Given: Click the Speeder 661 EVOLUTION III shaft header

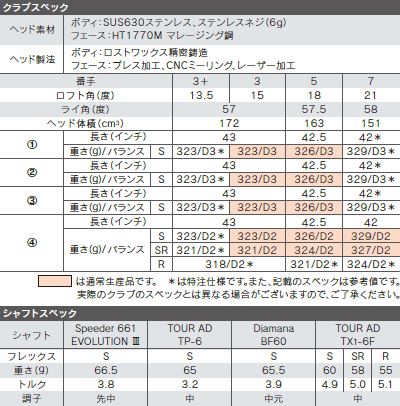Looking at the screenshot, I should click(x=105, y=335).
